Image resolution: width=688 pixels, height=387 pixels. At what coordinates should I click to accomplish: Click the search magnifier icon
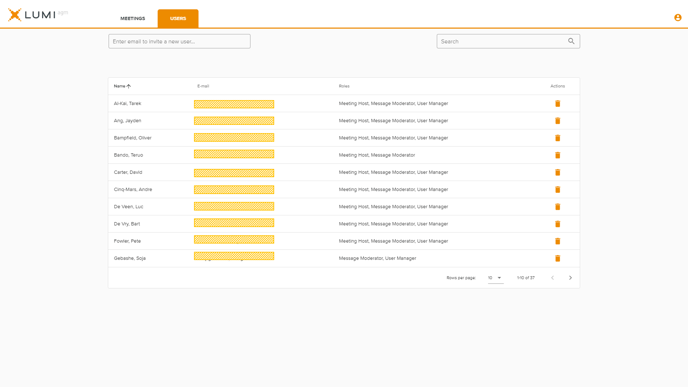pyautogui.click(x=571, y=41)
